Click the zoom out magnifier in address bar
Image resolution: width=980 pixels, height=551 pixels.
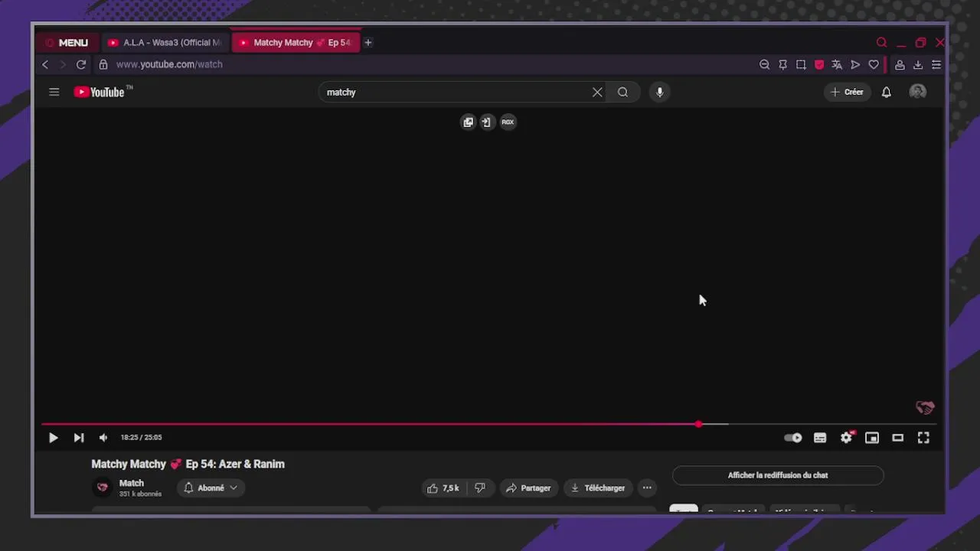coord(764,65)
